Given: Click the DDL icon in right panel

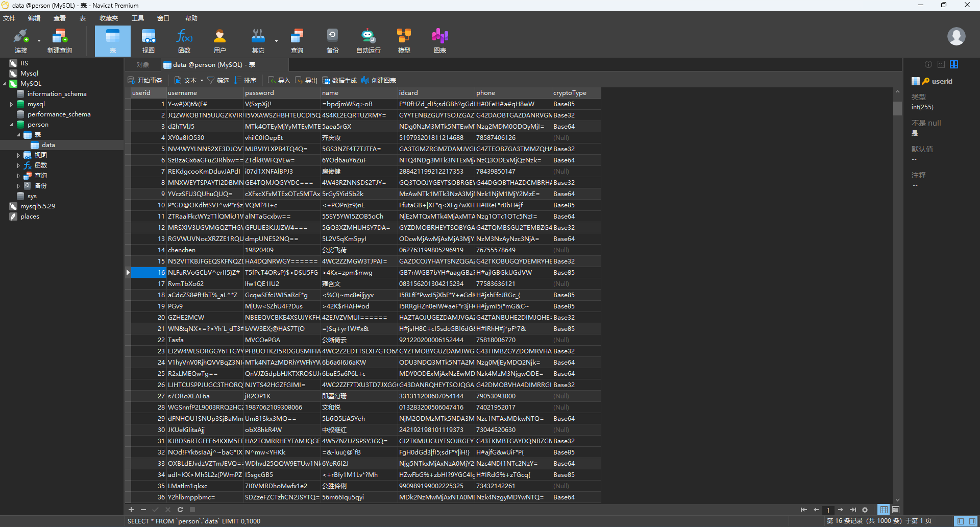Looking at the screenshot, I should pyautogui.click(x=941, y=64).
